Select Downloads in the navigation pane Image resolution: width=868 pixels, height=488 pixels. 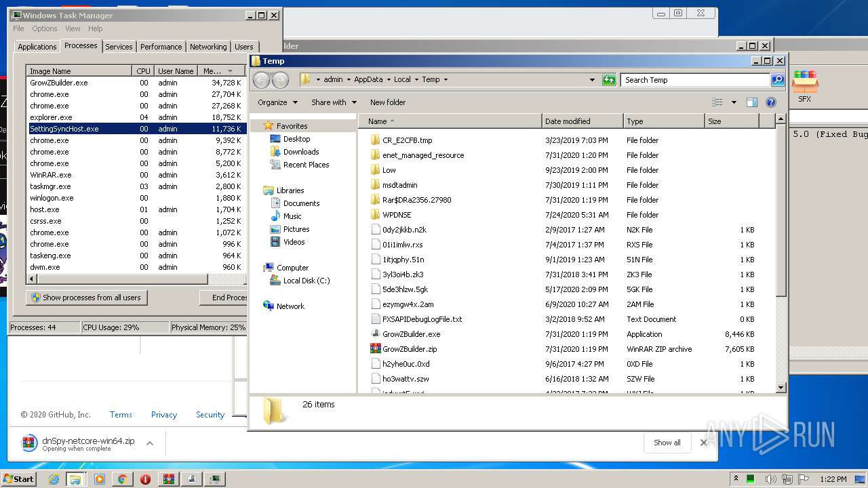coord(294,152)
